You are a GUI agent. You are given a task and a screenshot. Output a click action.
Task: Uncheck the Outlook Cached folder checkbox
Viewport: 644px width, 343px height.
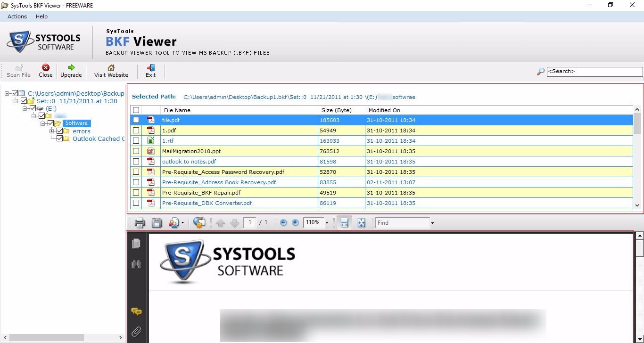59,139
